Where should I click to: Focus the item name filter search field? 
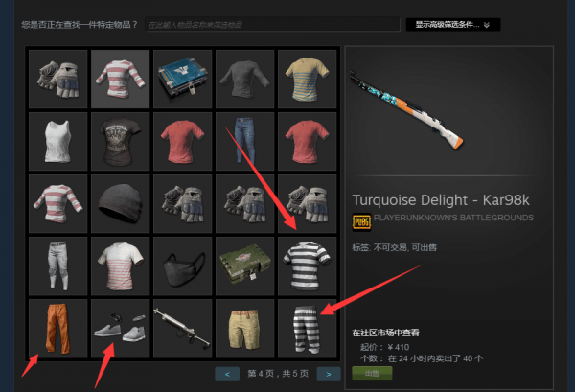[x=272, y=25]
